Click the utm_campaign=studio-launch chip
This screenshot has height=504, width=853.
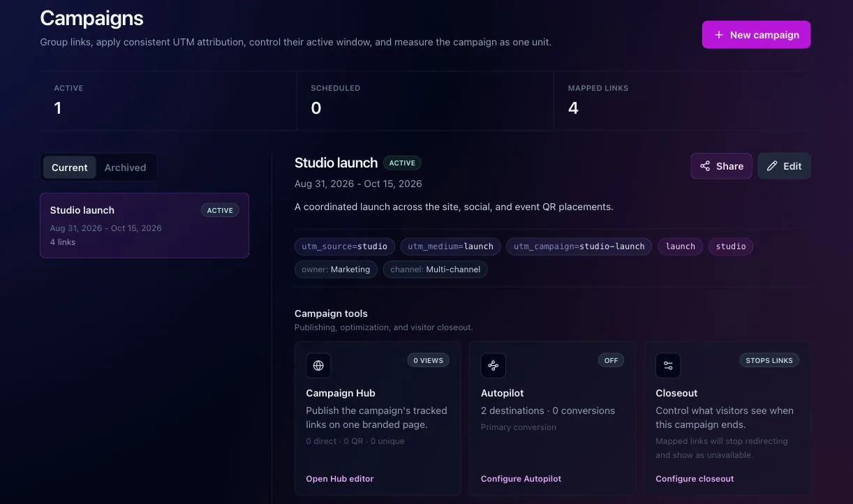(x=579, y=246)
